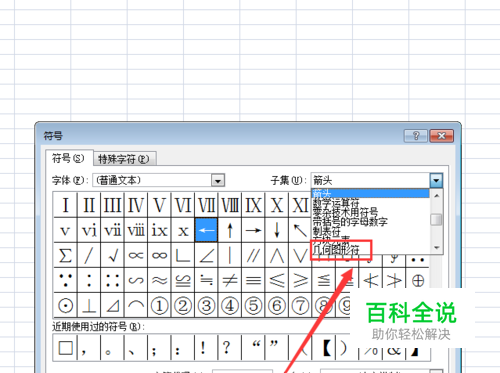Choose the almost equal ≈ symbol
The height and width of the screenshot is (373, 500).
click(x=159, y=280)
